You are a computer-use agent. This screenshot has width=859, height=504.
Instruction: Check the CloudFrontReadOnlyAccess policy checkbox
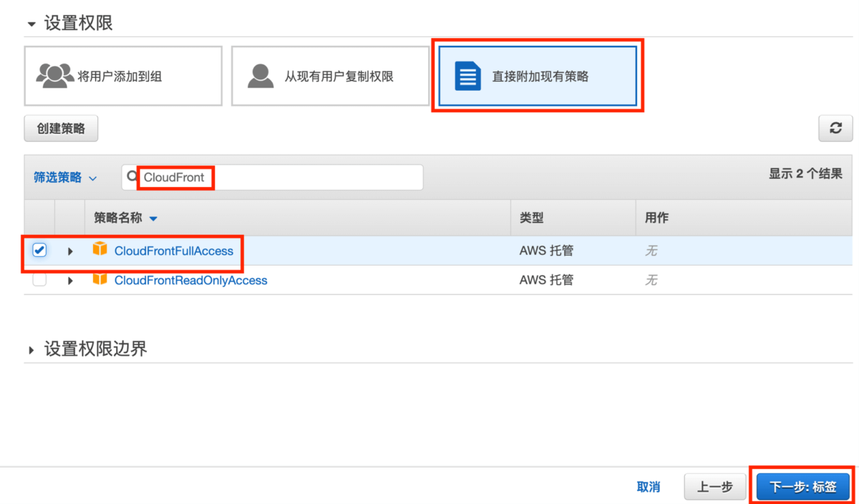[x=40, y=280]
